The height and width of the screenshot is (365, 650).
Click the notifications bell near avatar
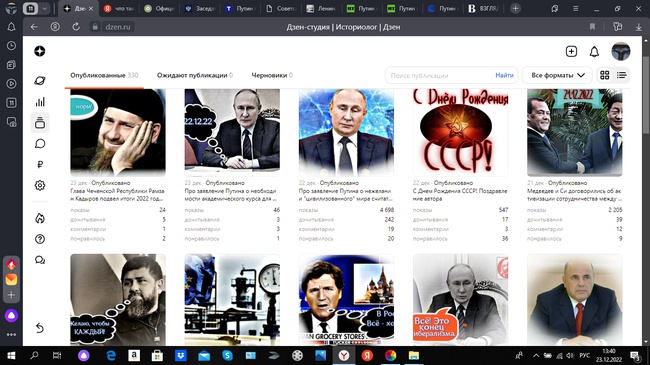594,51
